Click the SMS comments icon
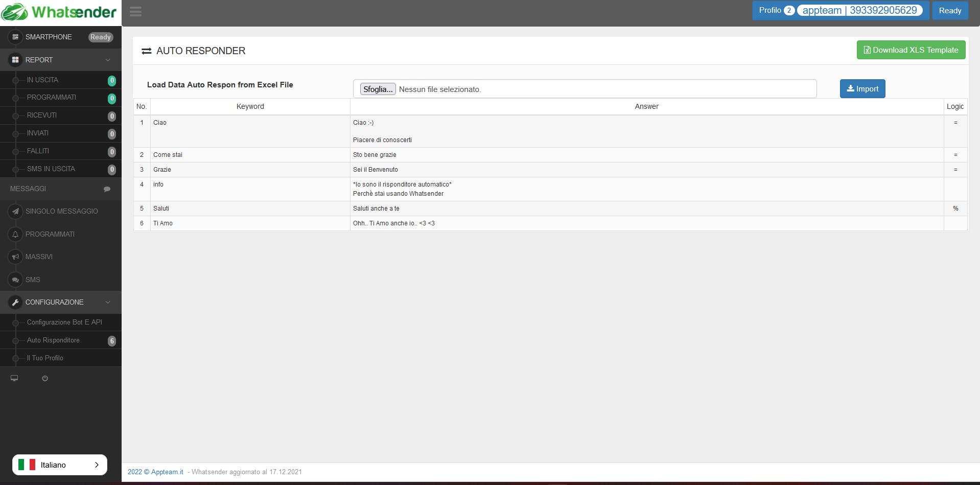 point(15,280)
